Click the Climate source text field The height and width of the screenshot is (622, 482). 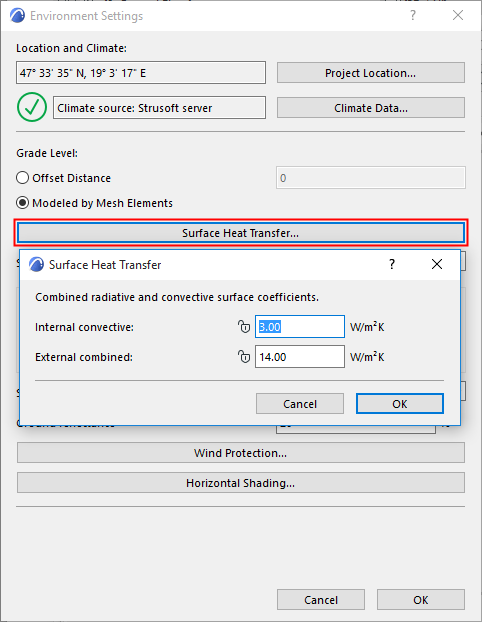[159, 108]
